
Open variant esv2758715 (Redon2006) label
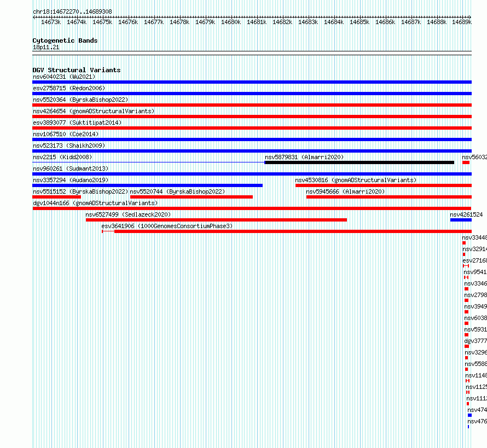(69, 88)
